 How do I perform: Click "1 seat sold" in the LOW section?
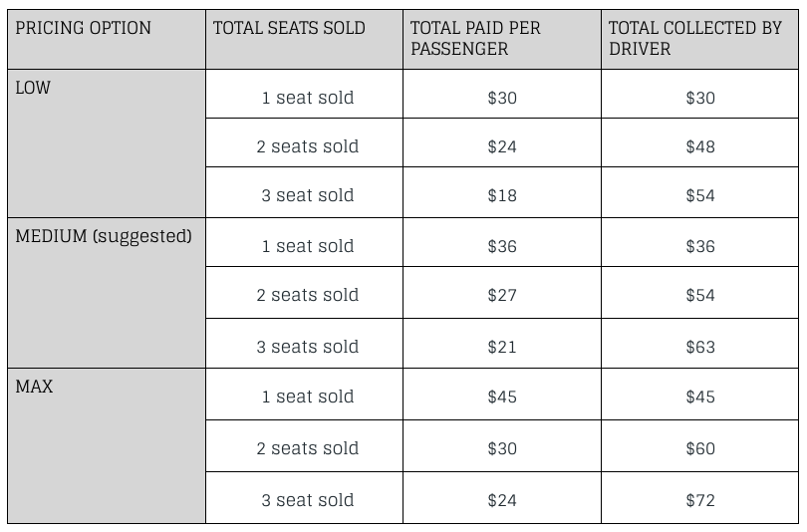pyautogui.click(x=307, y=98)
